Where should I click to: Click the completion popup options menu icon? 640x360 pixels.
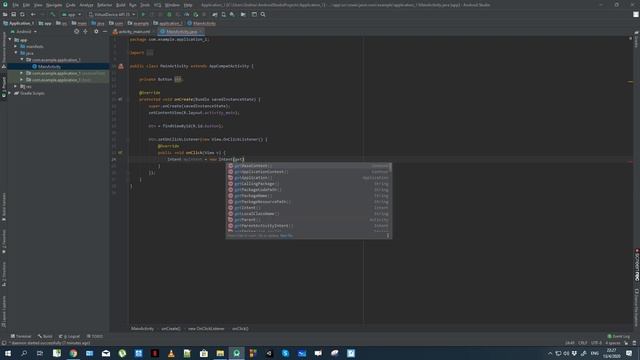click(x=388, y=236)
